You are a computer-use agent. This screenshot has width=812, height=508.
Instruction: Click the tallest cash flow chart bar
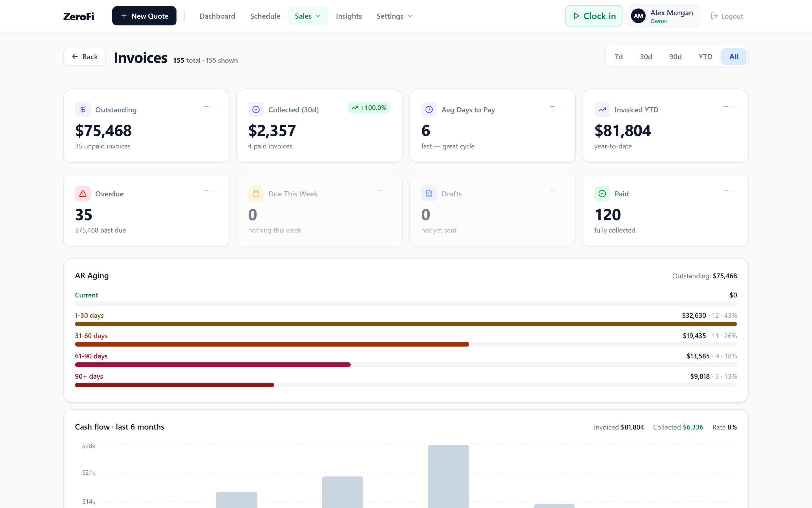click(x=448, y=476)
